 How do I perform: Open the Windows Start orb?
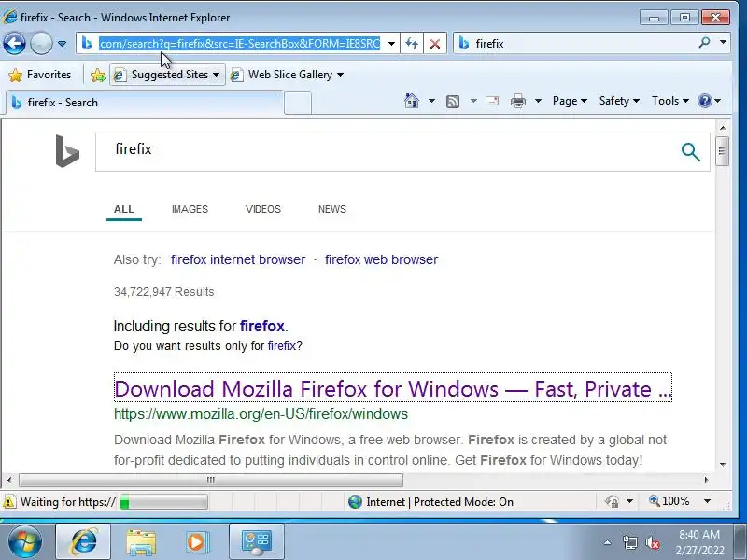[x=25, y=541]
